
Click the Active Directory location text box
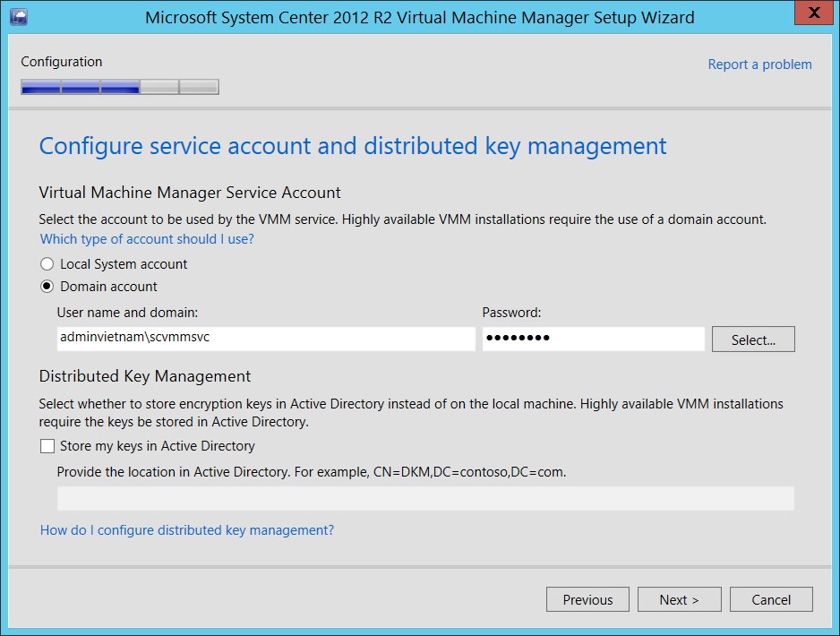[x=425, y=499]
